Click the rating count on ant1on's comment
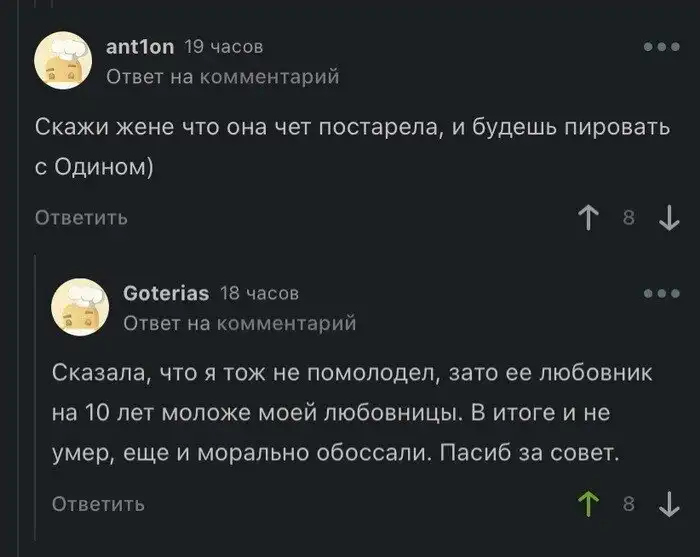The width and height of the screenshot is (700, 557). pyautogui.click(x=628, y=217)
